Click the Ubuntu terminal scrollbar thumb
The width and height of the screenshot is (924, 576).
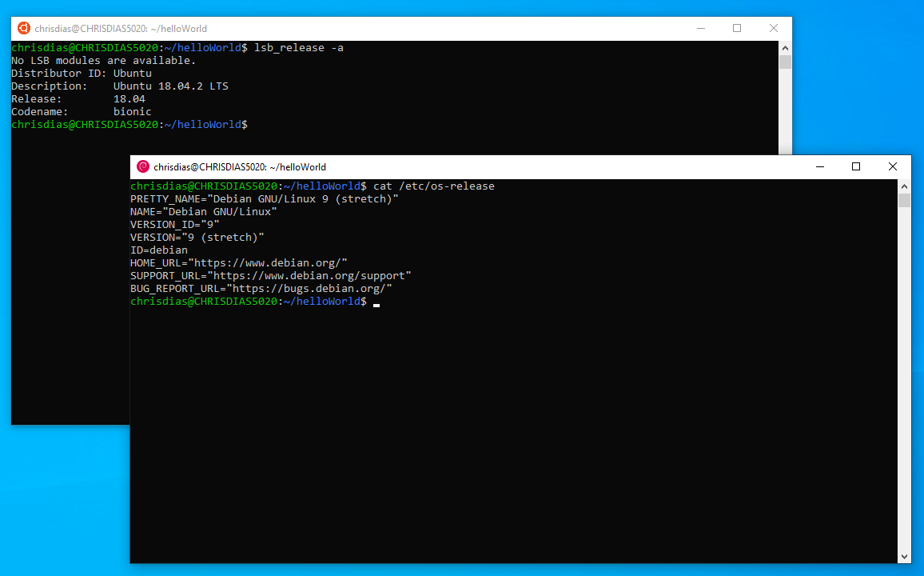pyautogui.click(x=785, y=62)
